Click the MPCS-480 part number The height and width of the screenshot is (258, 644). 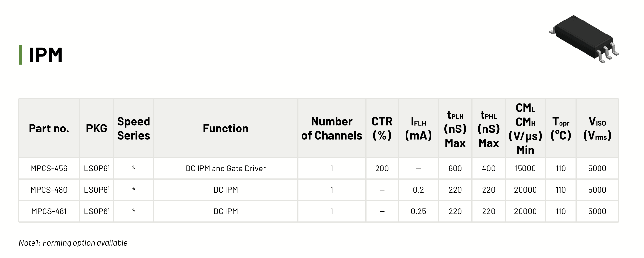point(49,190)
